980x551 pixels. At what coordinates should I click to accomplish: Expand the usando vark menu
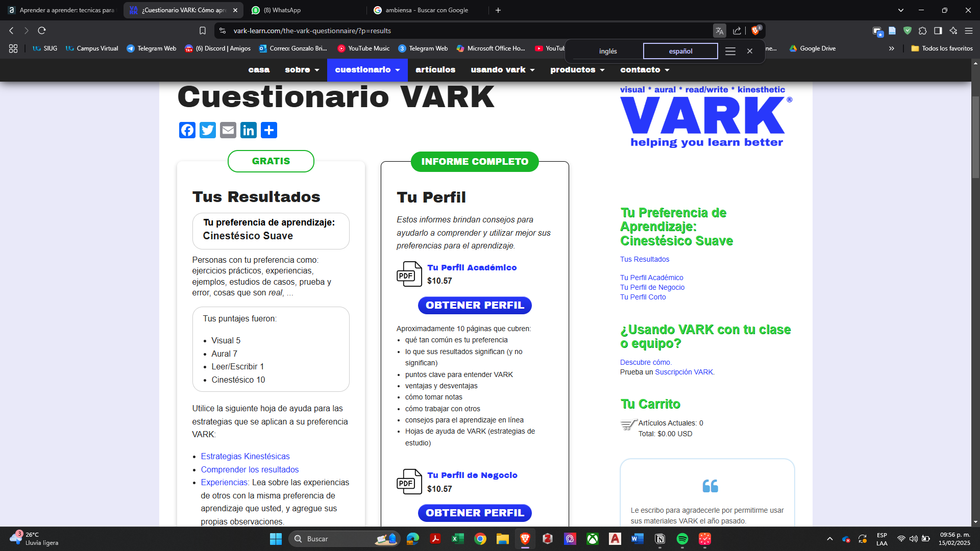coord(503,70)
